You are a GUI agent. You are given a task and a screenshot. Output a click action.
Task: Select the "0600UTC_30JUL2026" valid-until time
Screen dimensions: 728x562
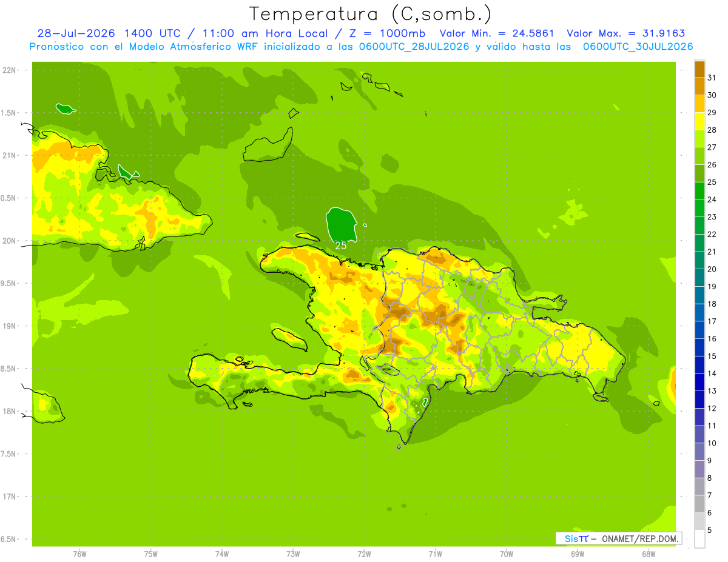[x=638, y=47]
